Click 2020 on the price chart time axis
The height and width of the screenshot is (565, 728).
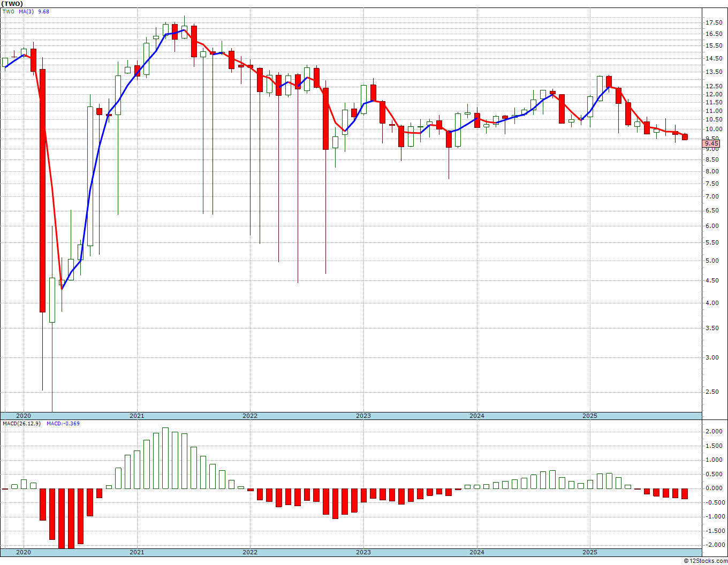pyautogui.click(x=23, y=416)
